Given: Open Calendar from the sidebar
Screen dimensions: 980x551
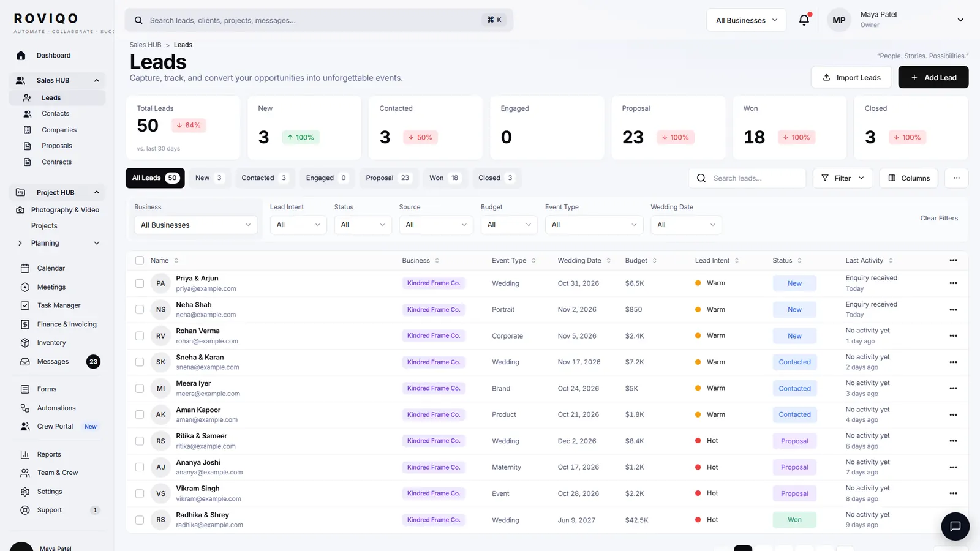Looking at the screenshot, I should [51, 268].
